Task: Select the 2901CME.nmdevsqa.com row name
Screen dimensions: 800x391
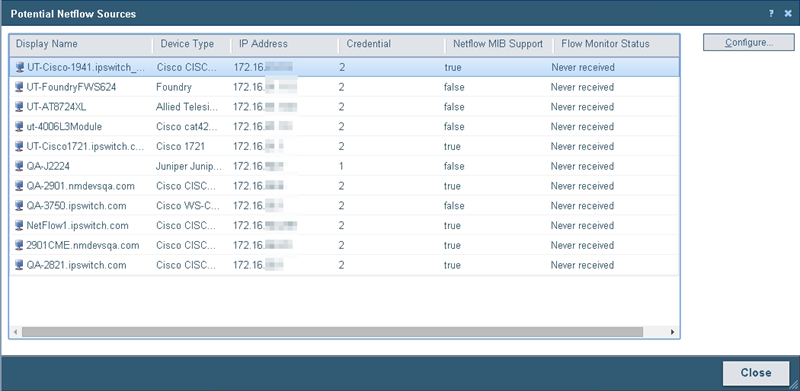Action: (x=83, y=246)
